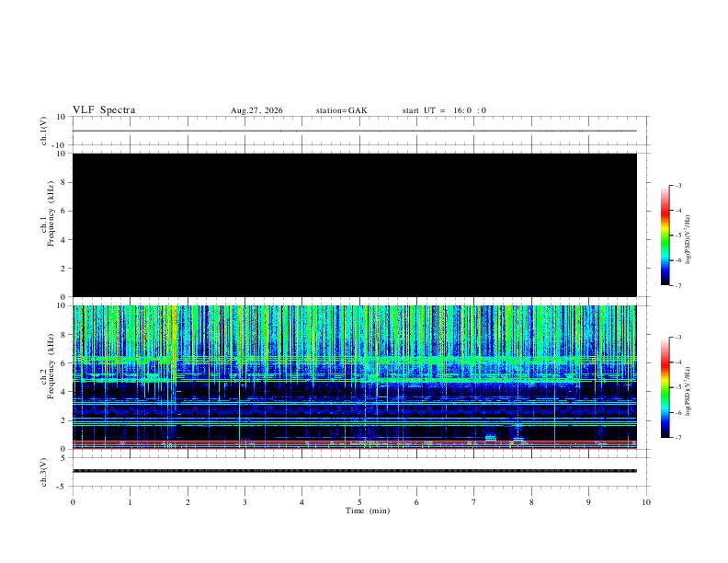Click the lower PSD color bar
The width and height of the screenshot is (728, 563).
665,387
